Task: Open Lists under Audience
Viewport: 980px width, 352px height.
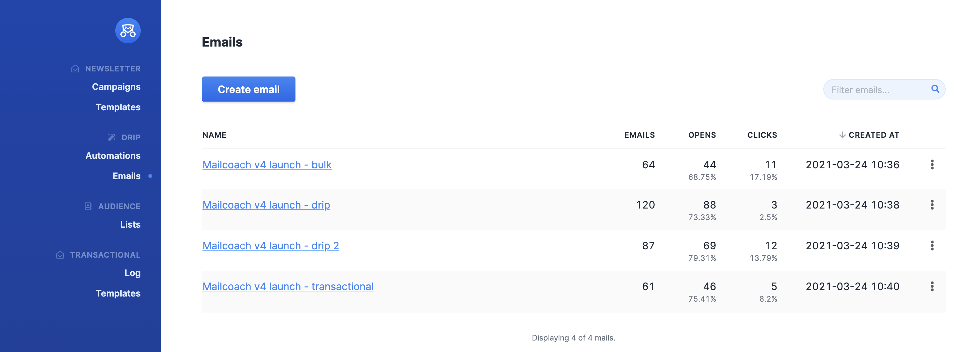Action: [130, 225]
